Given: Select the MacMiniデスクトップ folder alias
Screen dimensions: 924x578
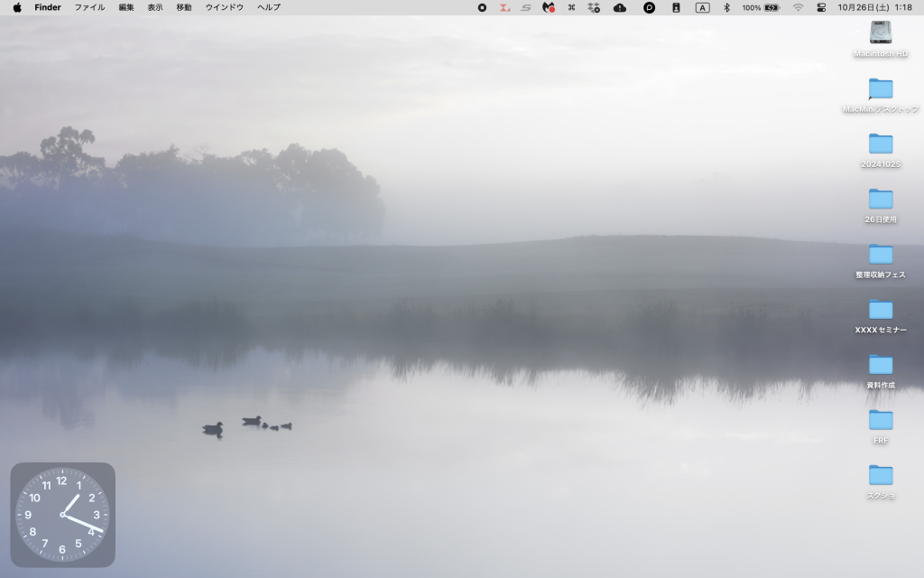Looking at the screenshot, I should click(881, 89).
